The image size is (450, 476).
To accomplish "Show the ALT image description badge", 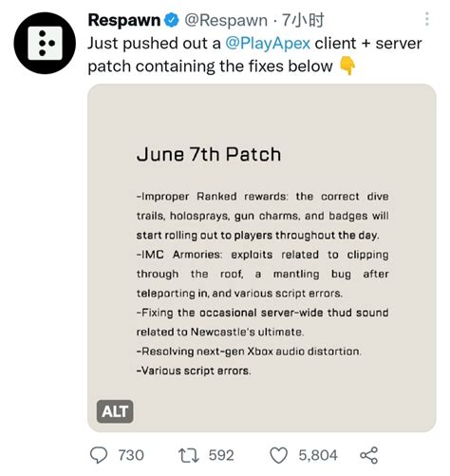I will [x=115, y=411].
